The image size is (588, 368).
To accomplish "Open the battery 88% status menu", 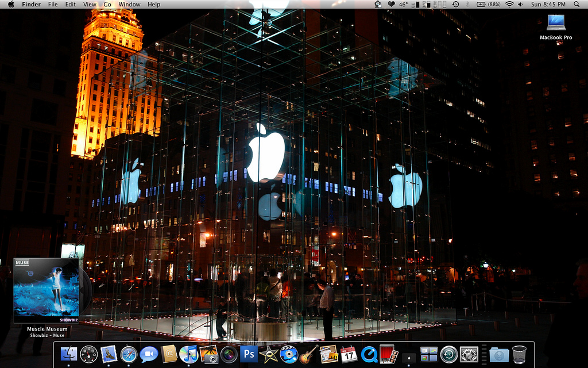I will (x=489, y=4).
